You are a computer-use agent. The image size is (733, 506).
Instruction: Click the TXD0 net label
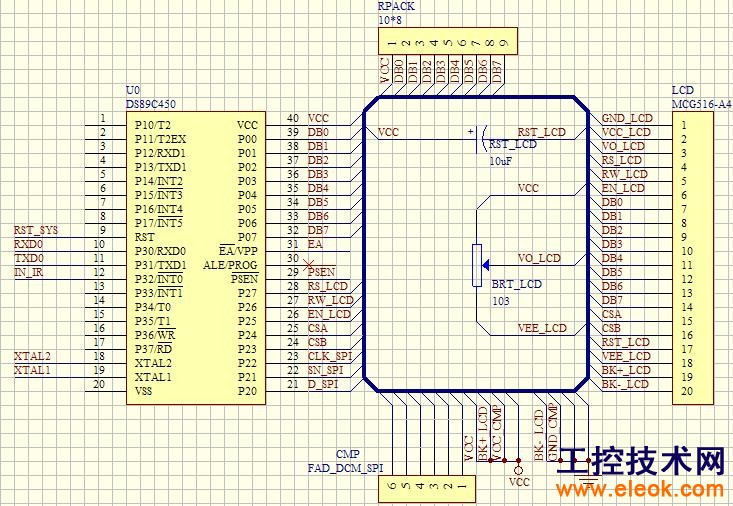tap(29, 258)
